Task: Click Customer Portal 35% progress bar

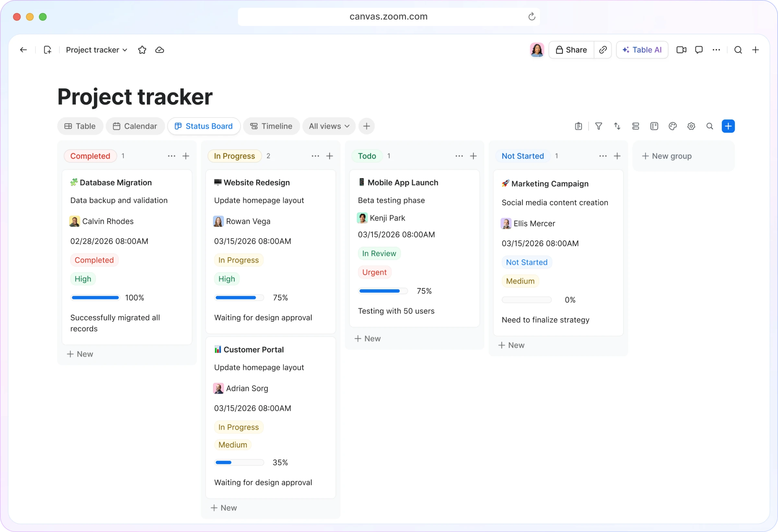Action: click(x=239, y=463)
